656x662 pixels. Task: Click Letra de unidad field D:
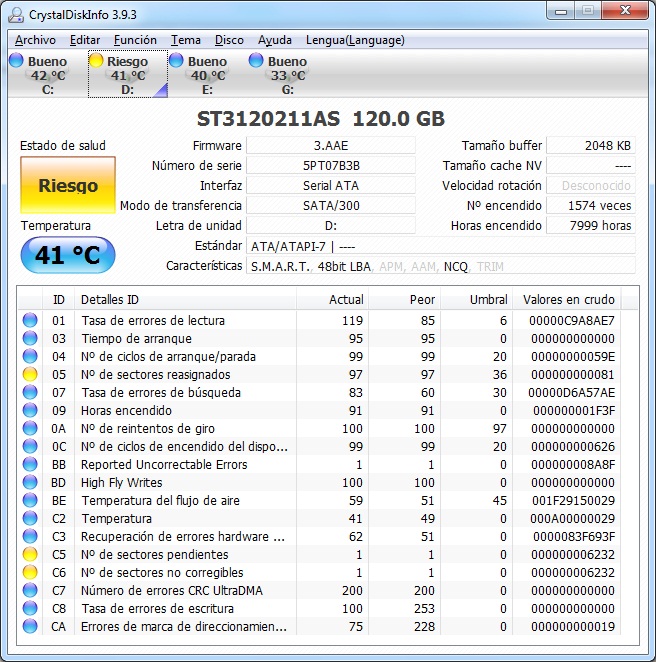click(x=331, y=225)
